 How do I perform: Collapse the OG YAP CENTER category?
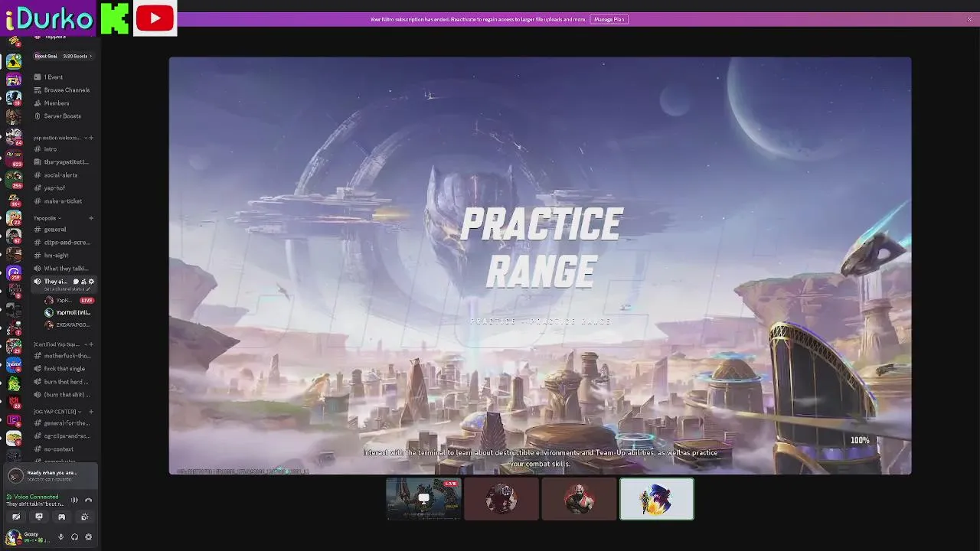(57, 412)
